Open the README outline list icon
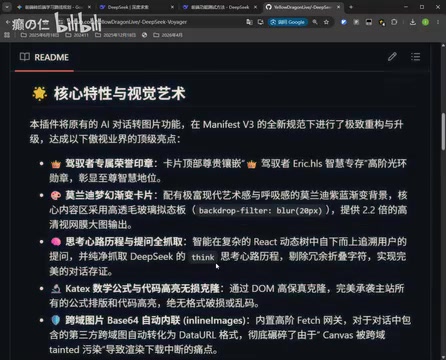The image size is (446, 360). tap(415, 57)
